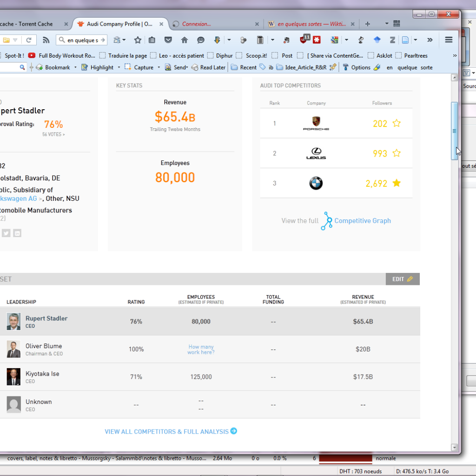Close the Audi Company Profile tab
The width and height of the screenshot is (476, 476).
[x=161, y=24]
